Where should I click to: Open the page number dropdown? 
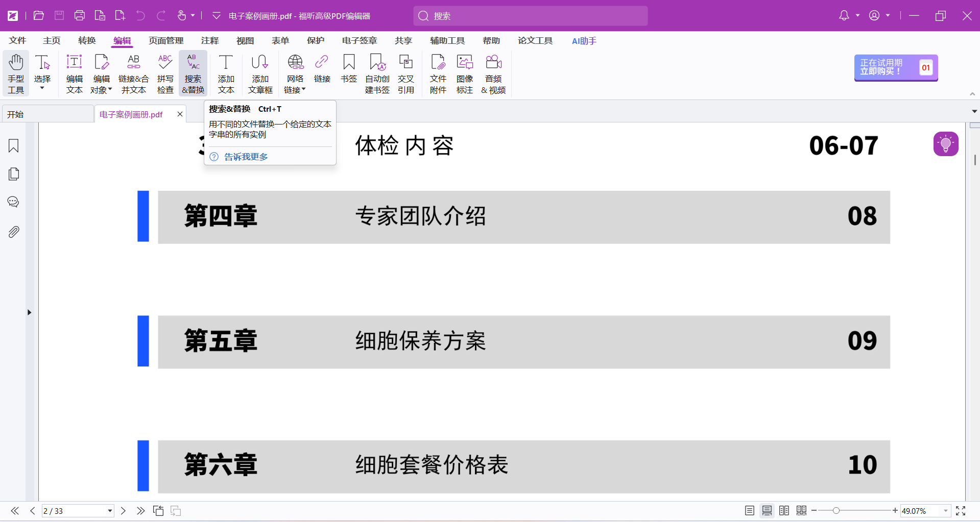pyautogui.click(x=110, y=511)
